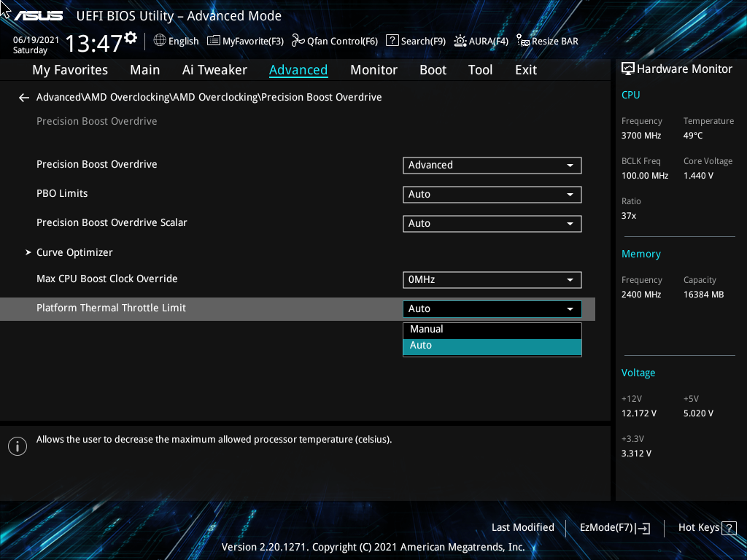The height and width of the screenshot is (560, 747).
Task: Open AURA RGB lighting control
Action: point(481,41)
